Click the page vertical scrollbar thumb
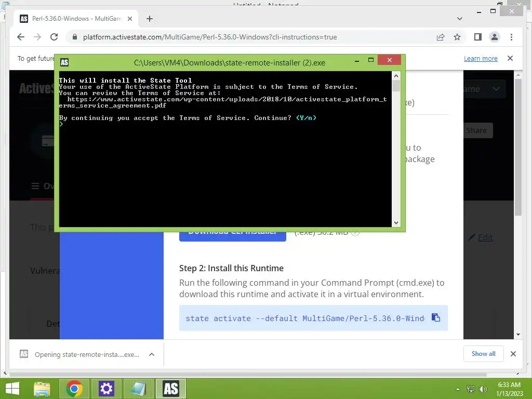 tap(518, 148)
